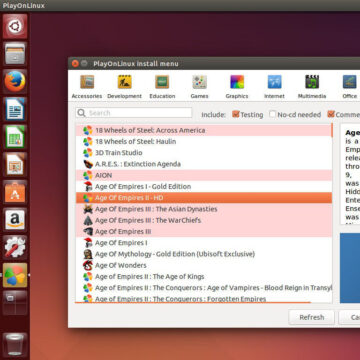The image size is (360, 360).
Task: Open the Games category
Action: pyautogui.click(x=199, y=87)
